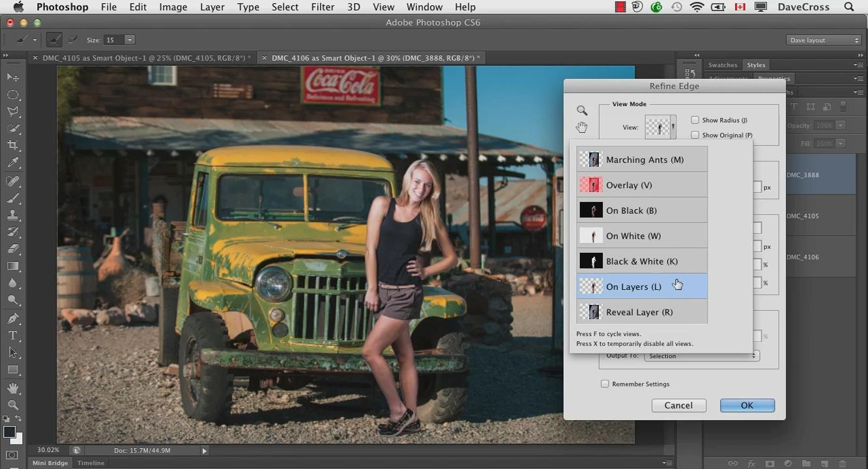Select the Crop tool
Image resolution: width=868 pixels, height=469 pixels.
[13, 145]
